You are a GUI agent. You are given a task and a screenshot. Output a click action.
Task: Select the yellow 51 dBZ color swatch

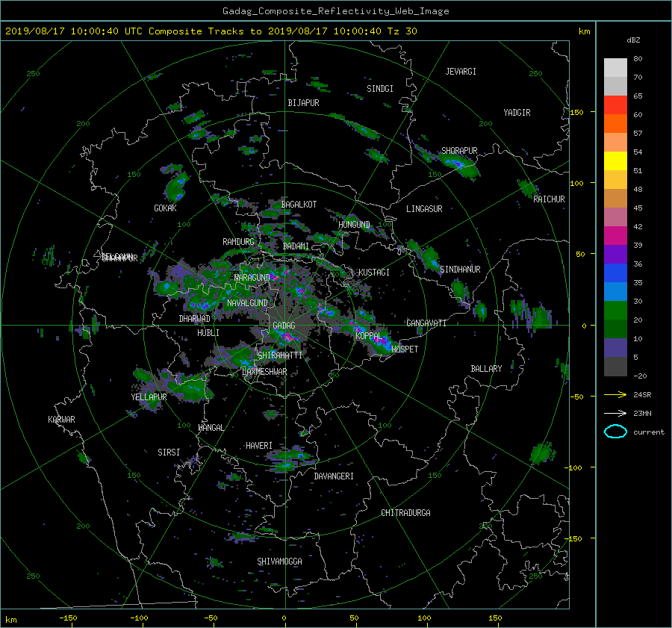pos(615,161)
